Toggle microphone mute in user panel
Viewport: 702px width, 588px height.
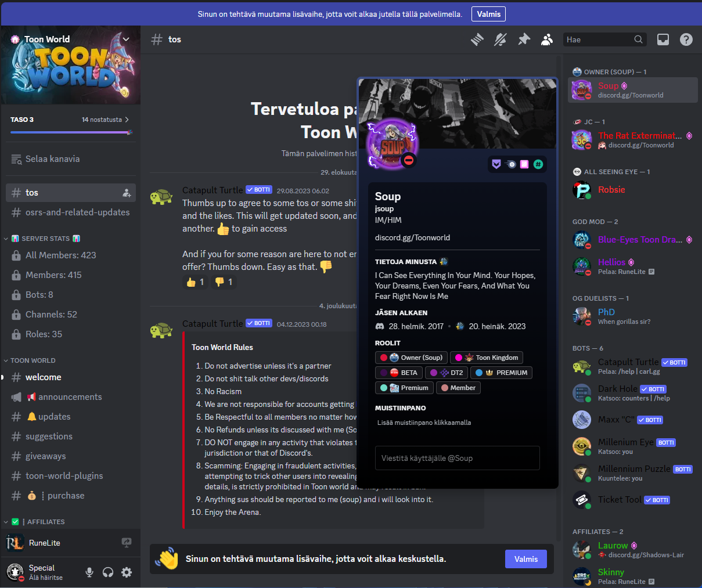point(89,572)
